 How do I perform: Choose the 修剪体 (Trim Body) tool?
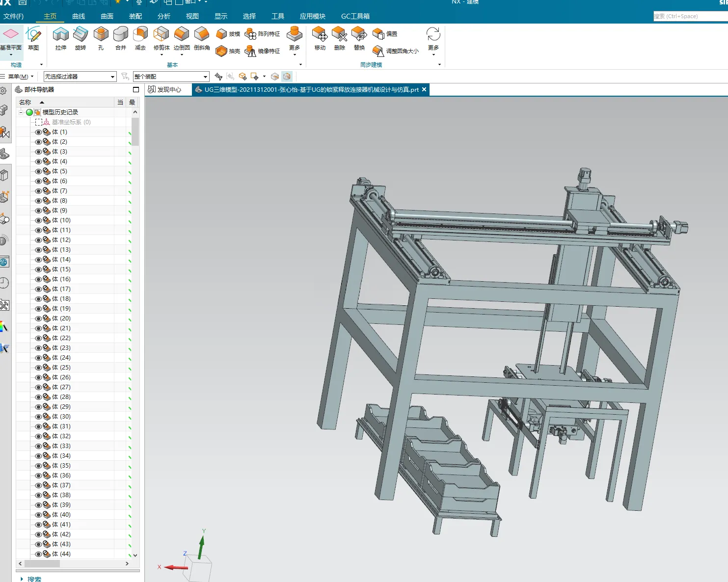tap(162, 38)
